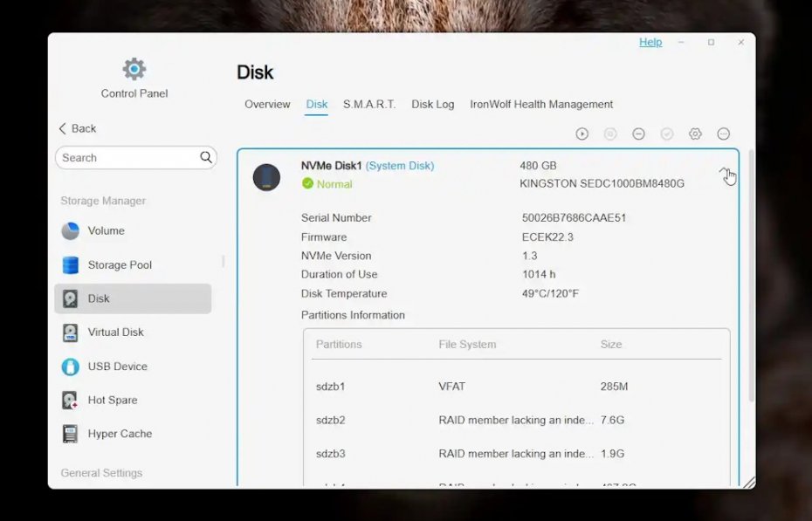812x521 pixels.
Task: Click the window resize grip corner
Action: 749,483
